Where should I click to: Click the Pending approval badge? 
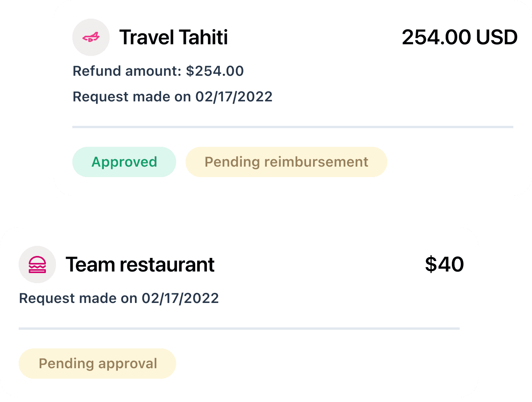pyautogui.click(x=98, y=364)
